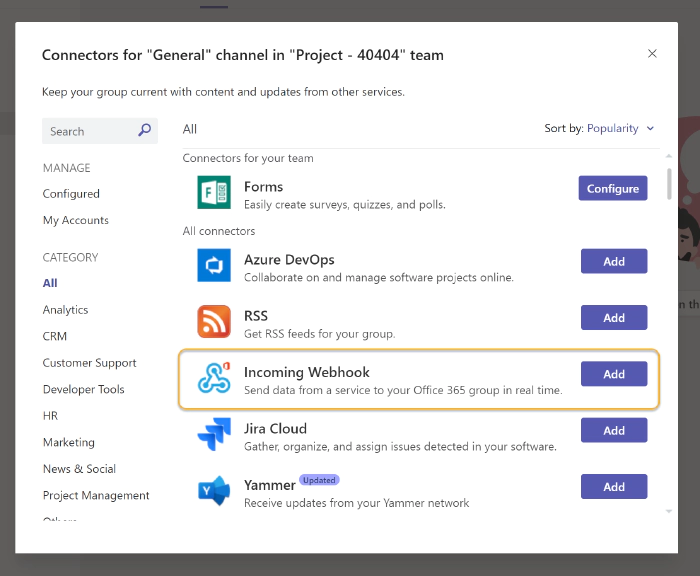Image resolution: width=700 pixels, height=576 pixels.
Task: Open the Configured connectors section
Action: click(x=71, y=194)
